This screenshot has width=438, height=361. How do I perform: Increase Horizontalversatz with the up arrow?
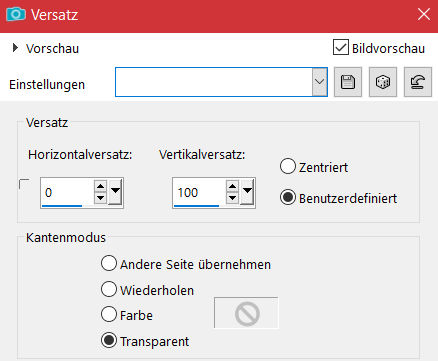pos(100,186)
